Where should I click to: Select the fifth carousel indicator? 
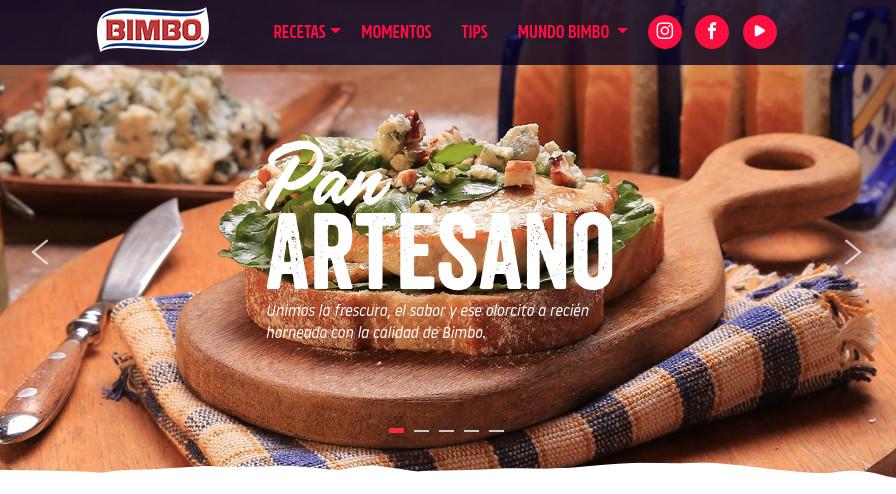(497, 431)
